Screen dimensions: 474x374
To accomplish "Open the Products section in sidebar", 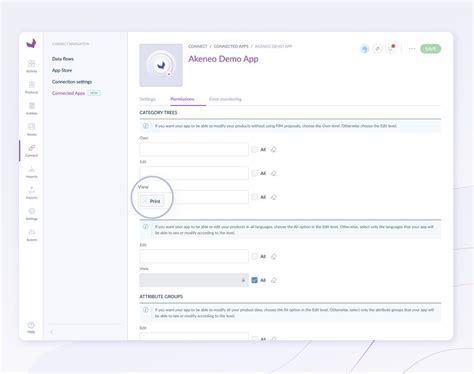I will 32,87.
